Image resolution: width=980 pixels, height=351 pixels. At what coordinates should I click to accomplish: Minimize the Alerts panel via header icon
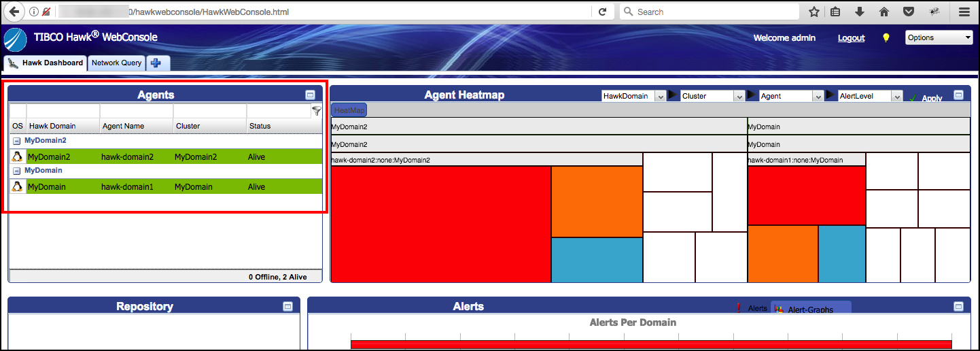pyautogui.click(x=958, y=307)
